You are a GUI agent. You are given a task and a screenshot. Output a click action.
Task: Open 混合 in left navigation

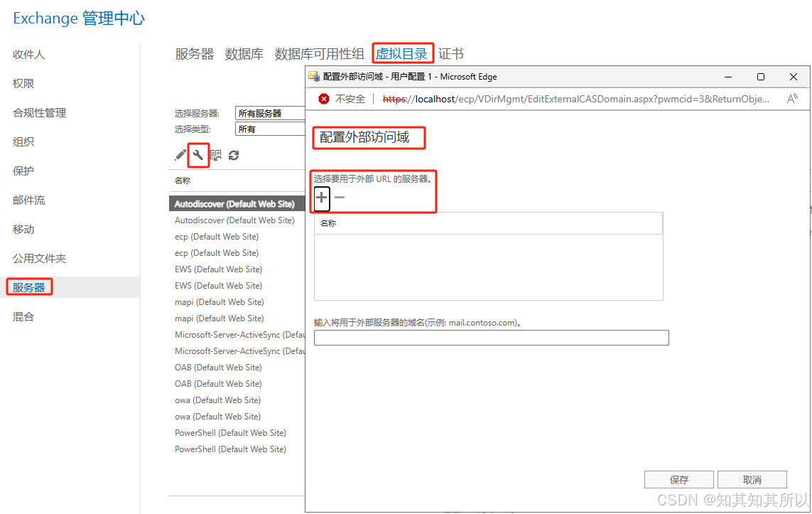(23, 316)
